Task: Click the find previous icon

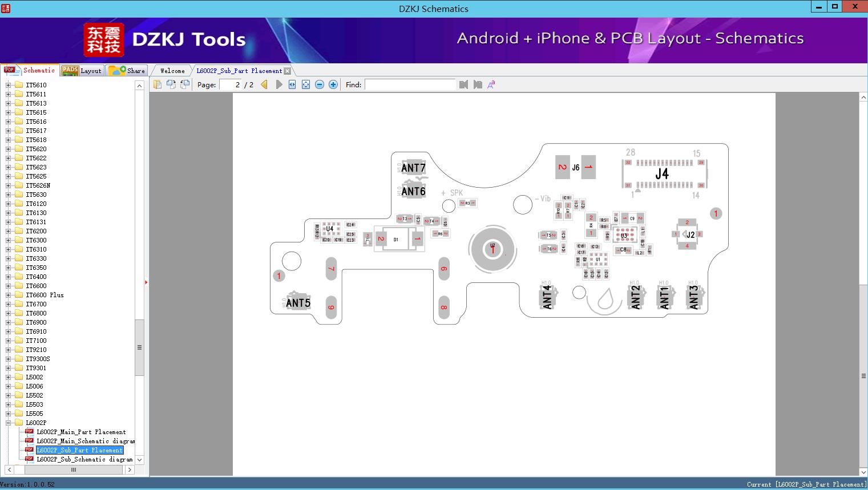Action: click(463, 84)
